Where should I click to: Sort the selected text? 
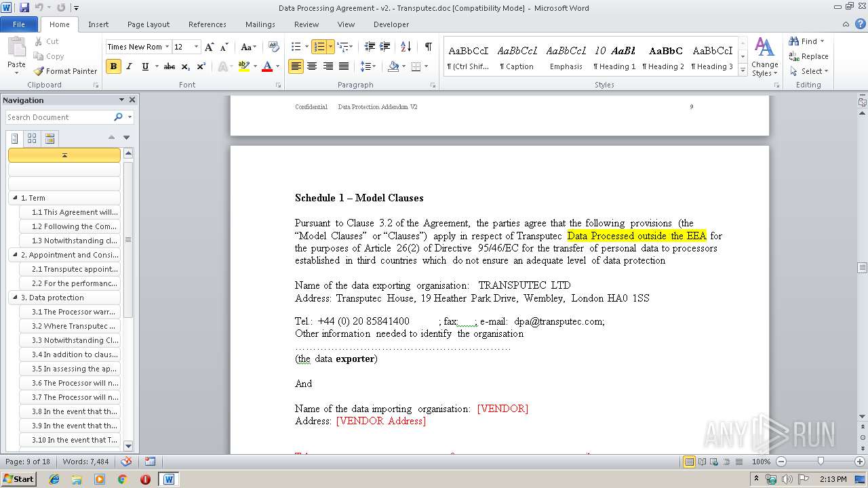406,47
